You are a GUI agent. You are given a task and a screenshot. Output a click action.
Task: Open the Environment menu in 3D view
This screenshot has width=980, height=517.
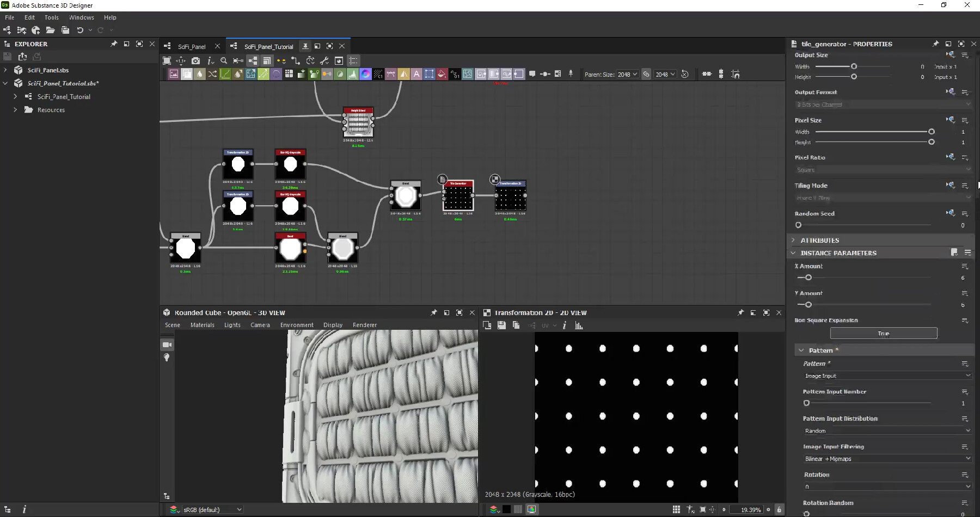pos(297,325)
